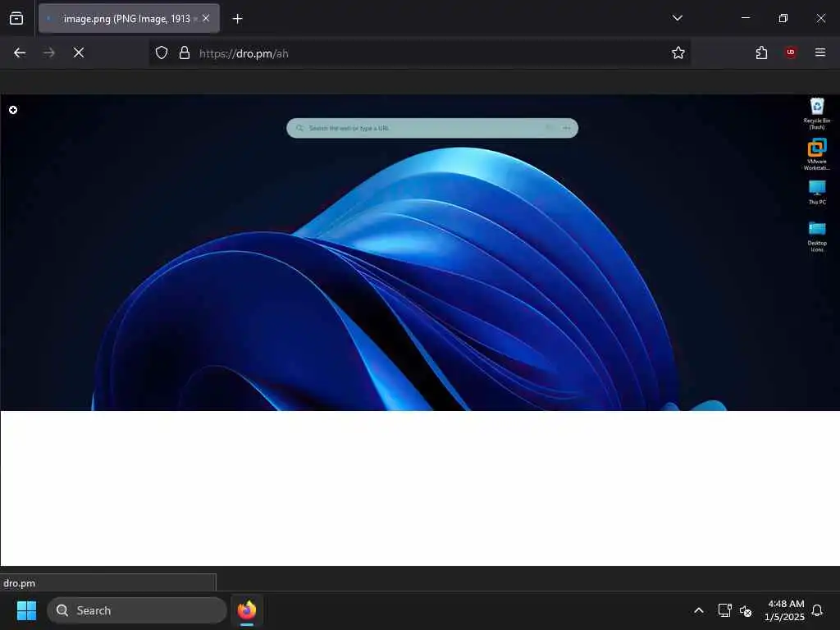The height and width of the screenshot is (630, 840).
Task: Open clock showing 4:48 AM
Action: coord(784,610)
